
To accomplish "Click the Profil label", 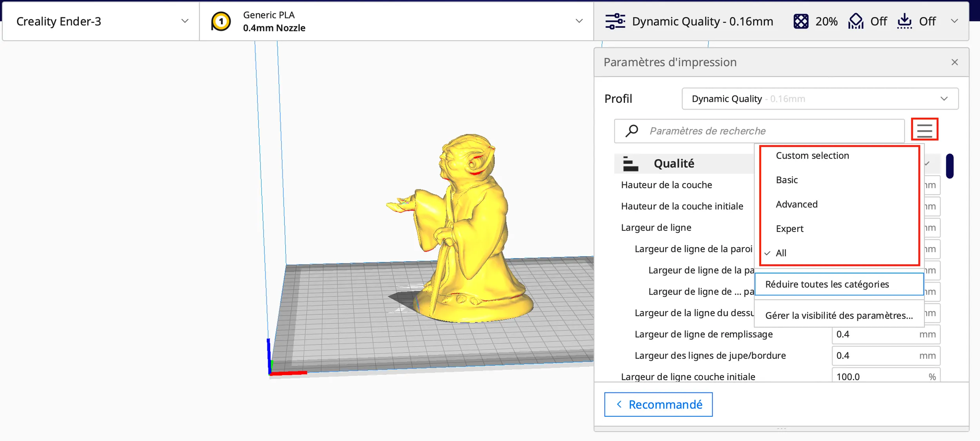I will tap(618, 98).
